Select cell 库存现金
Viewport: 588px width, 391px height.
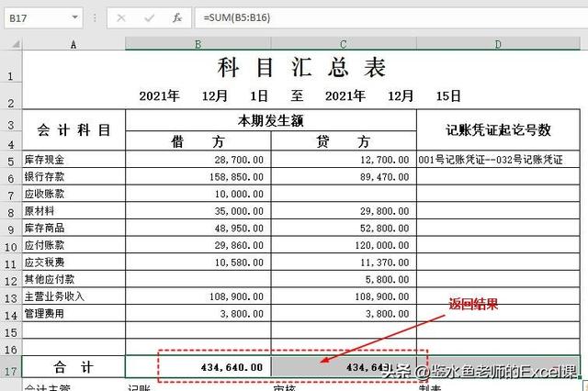click(73, 160)
